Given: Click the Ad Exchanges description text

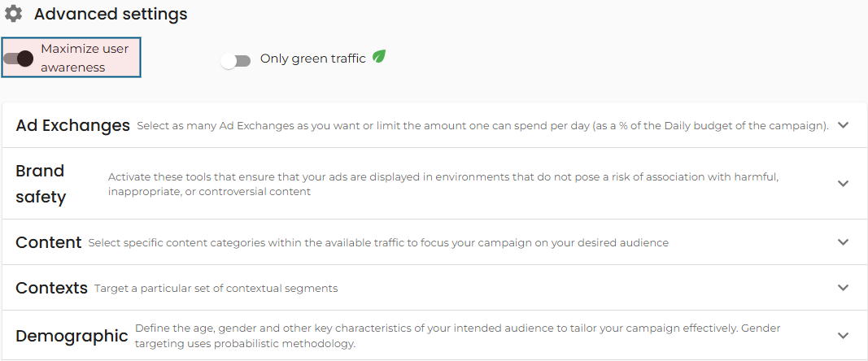Looking at the screenshot, I should 482,126.
